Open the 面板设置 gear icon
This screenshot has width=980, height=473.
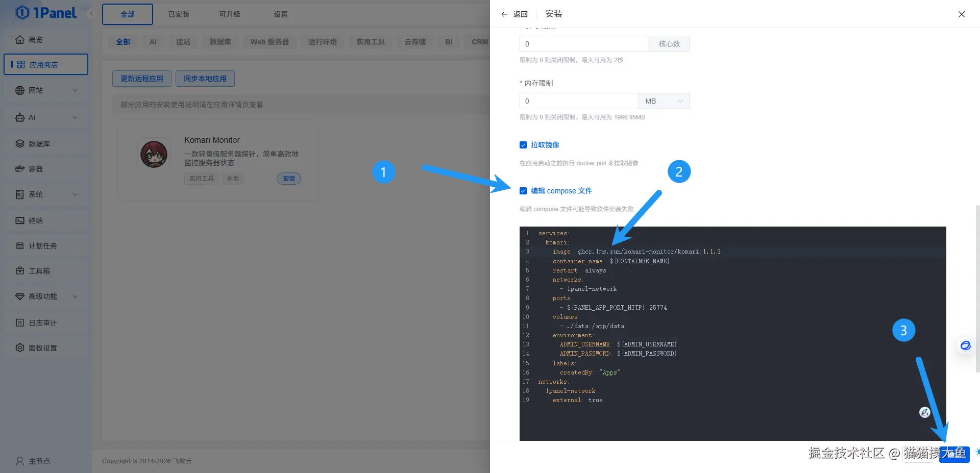click(x=20, y=348)
